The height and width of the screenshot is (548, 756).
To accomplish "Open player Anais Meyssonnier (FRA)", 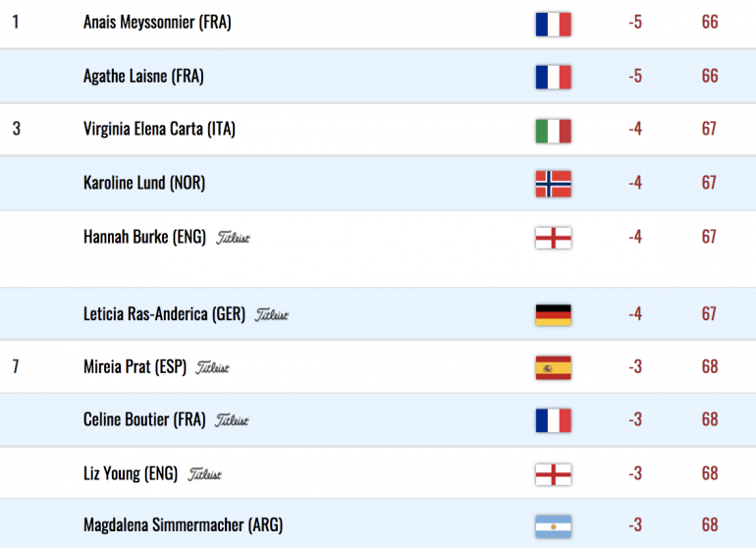I will [157, 23].
